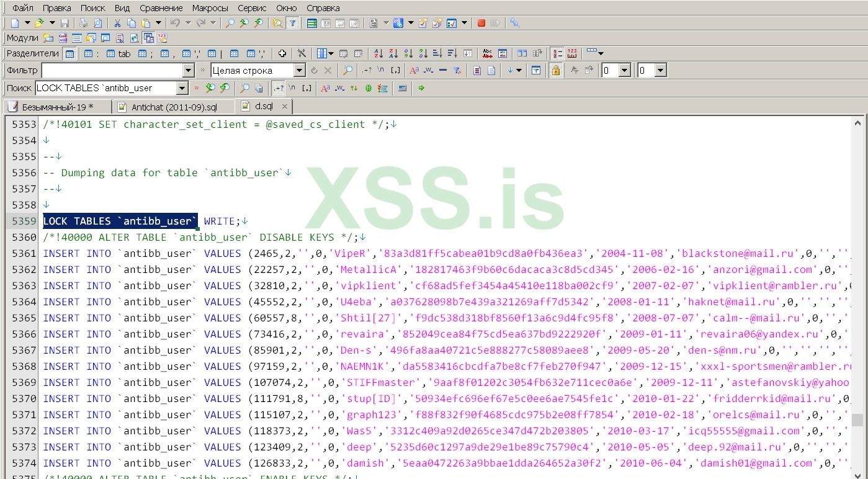Image resolution: width=868 pixels, height=479 pixels.
Task: Toggle escape sequence \n option in Search bar
Action: click(292, 88)
